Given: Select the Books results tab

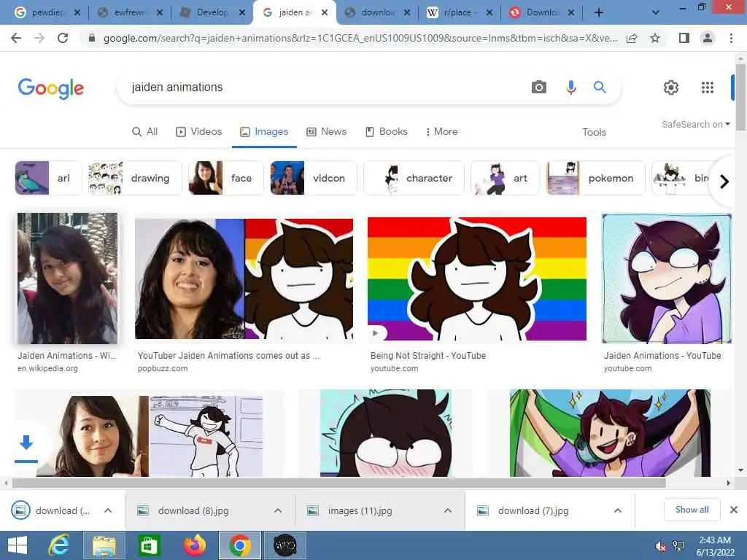Looking at the screenshot, I should (x=387, y=131).
